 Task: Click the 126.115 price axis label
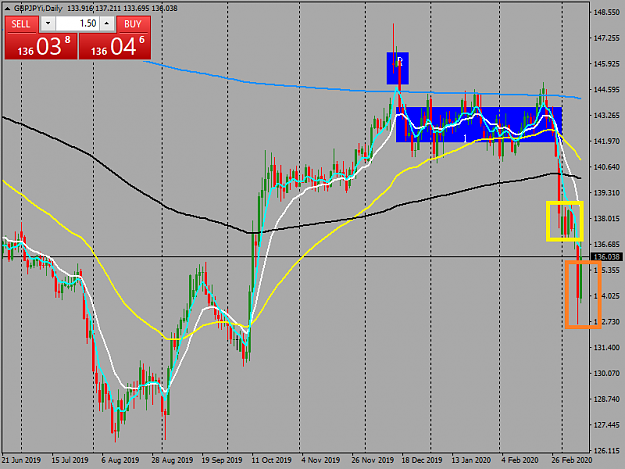click(607, 451)
